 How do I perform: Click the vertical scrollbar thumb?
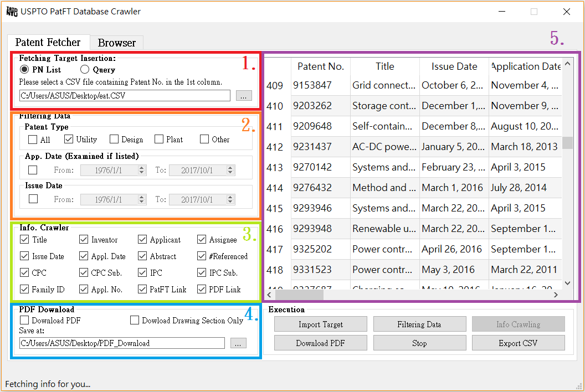[567, 143]
